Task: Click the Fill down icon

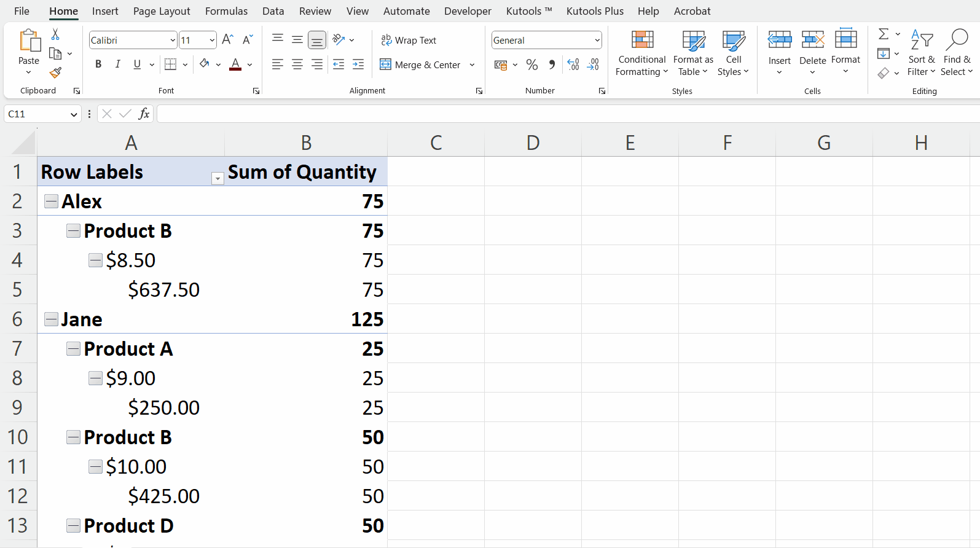Action: (x=884, y=53)
